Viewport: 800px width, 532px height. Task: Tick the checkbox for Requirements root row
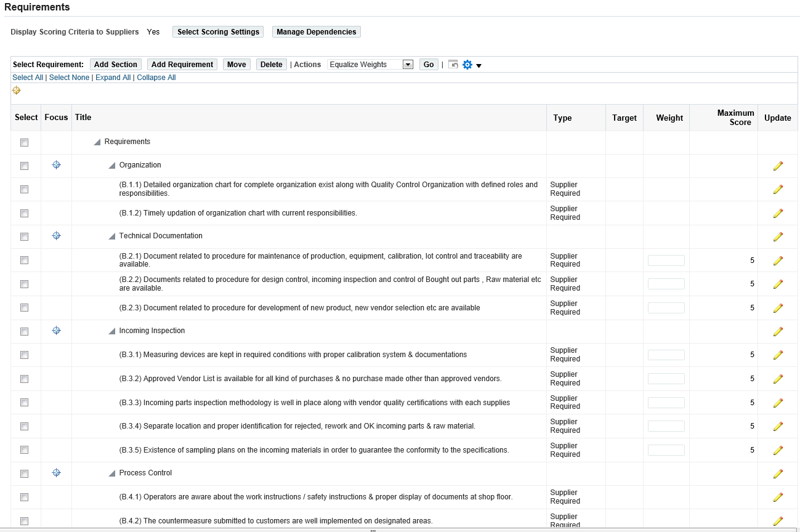[24, 142]
